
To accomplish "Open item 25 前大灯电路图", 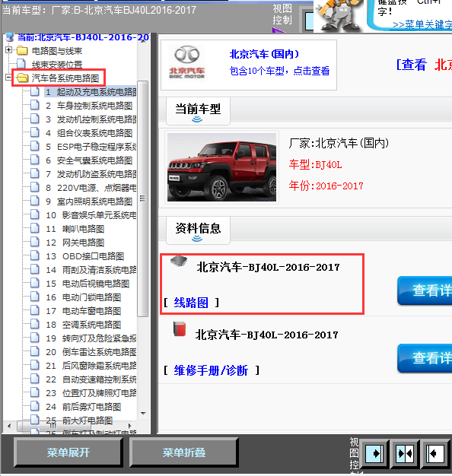I will coord(79,420).
